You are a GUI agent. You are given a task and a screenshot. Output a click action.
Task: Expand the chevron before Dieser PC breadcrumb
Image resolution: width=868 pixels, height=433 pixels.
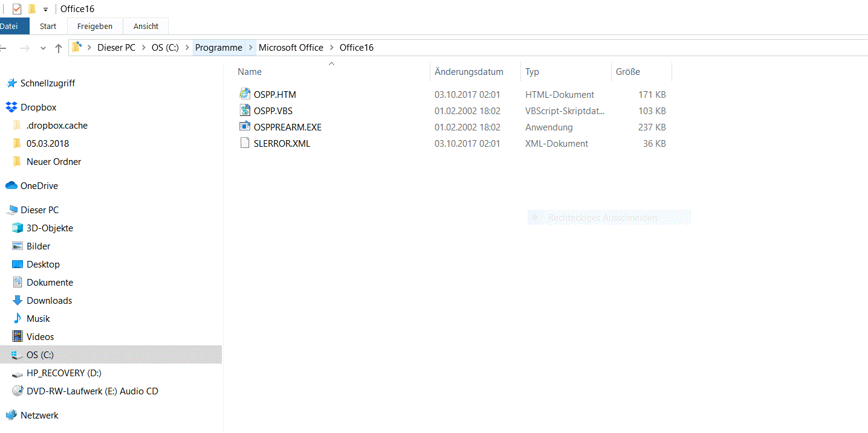pyautogui.click(x=89, y=48)
